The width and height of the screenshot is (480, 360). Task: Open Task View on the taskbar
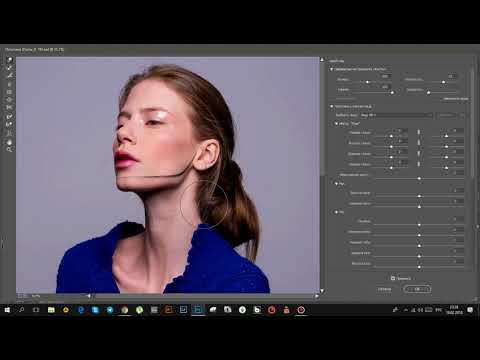point(36,310)
